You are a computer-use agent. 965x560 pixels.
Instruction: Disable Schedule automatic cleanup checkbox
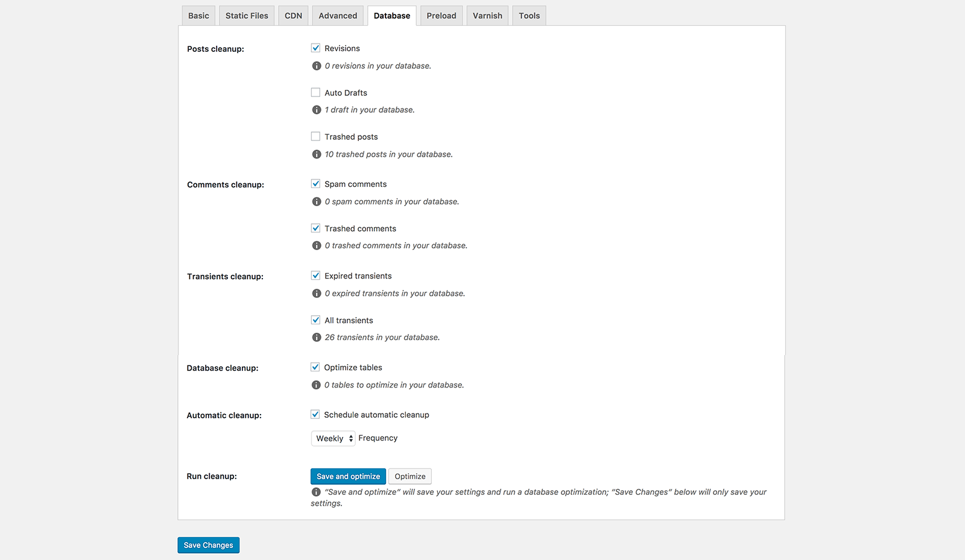click(315, 414)
